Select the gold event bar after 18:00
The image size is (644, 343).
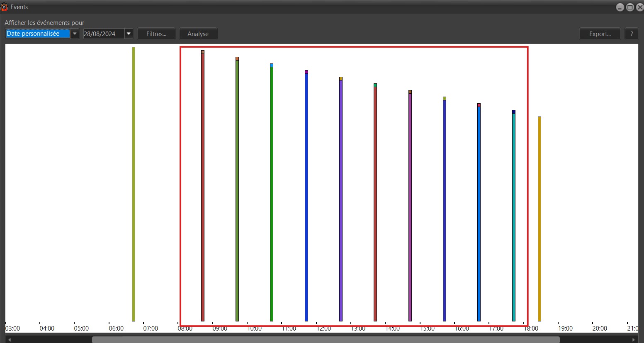click(x=540, y=219)
